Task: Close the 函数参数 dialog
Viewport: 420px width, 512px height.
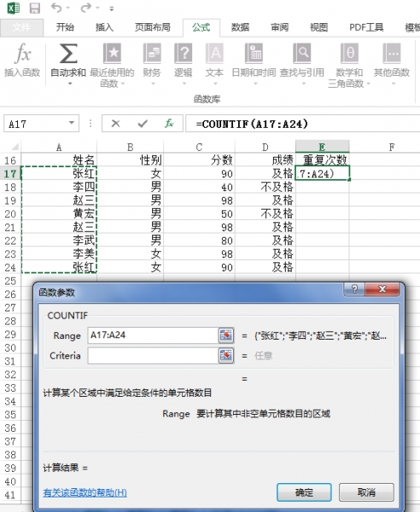Action: [382, 289]
